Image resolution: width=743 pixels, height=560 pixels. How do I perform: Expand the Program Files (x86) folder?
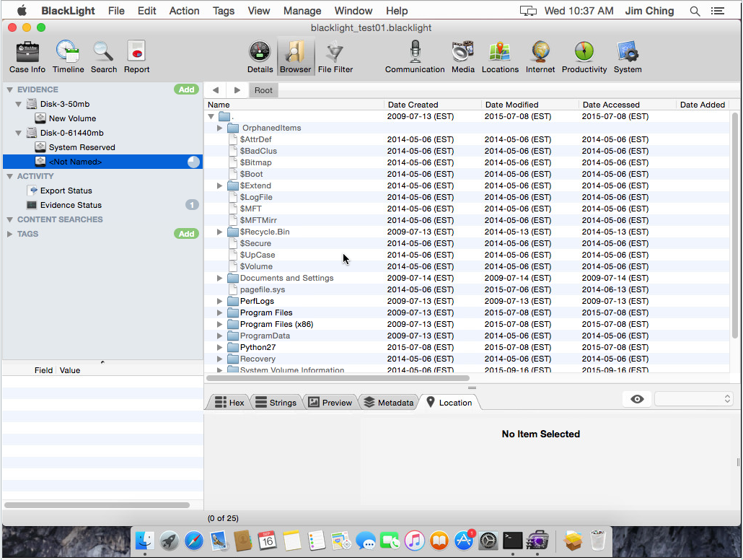point(219,324)
